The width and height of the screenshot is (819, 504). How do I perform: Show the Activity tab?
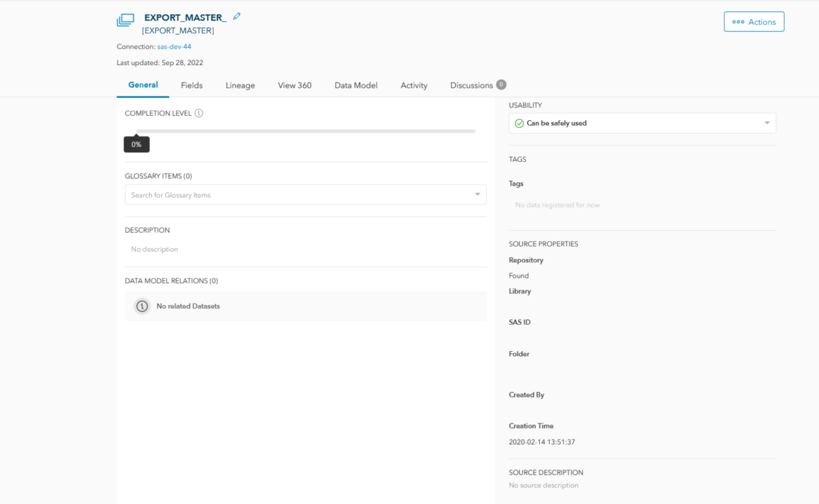point(414,85)
